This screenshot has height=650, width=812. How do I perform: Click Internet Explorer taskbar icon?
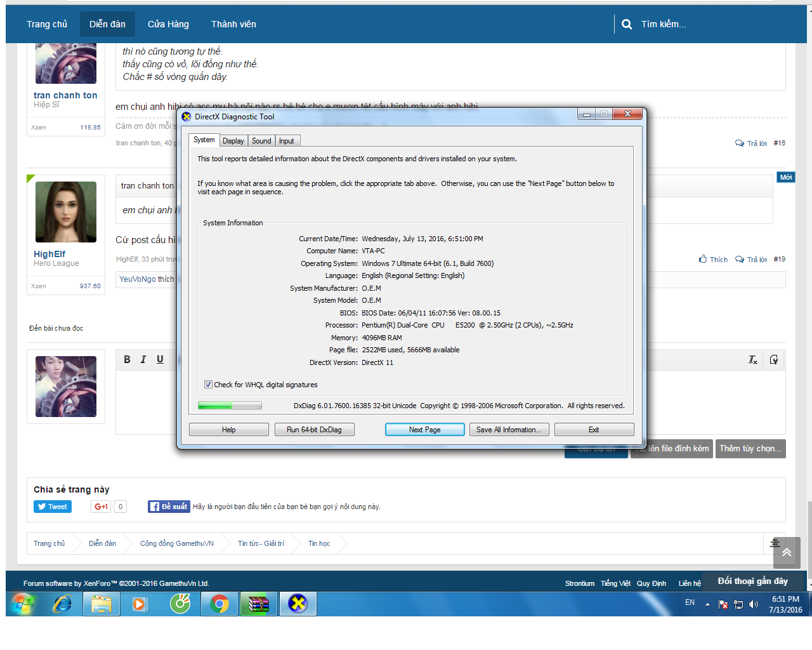[x=62, y=604]
